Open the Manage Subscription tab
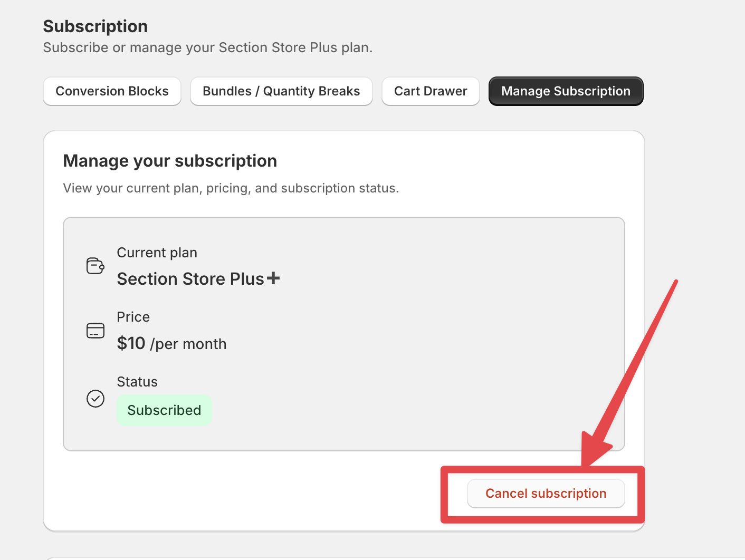 pos(566,91)
